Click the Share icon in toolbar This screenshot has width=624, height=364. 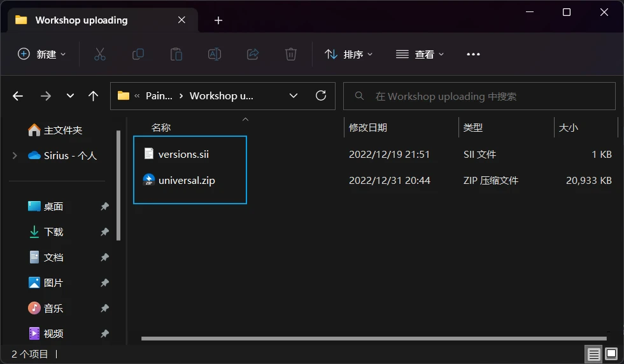pos(253,54)
